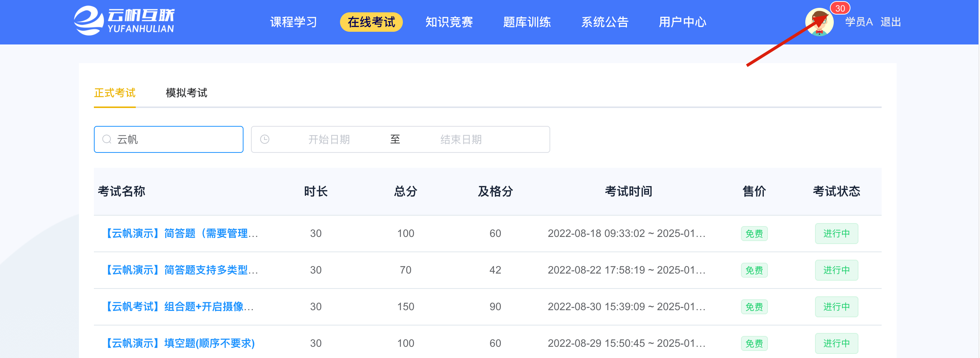Go to 知识竞赛 in navigation
The image size is (980, 358).
pyautogui.click(x=449, y=22)
